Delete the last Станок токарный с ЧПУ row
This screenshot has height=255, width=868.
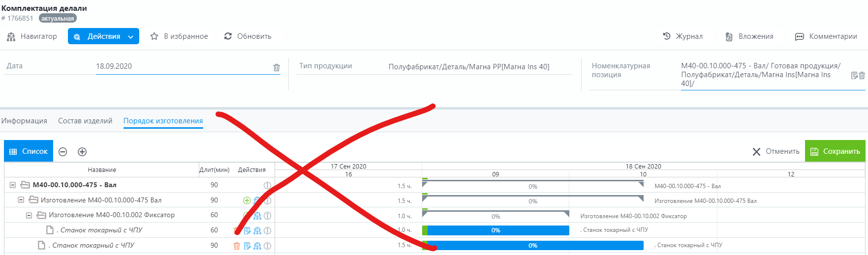pyautogui.click(x=237, y=246)
